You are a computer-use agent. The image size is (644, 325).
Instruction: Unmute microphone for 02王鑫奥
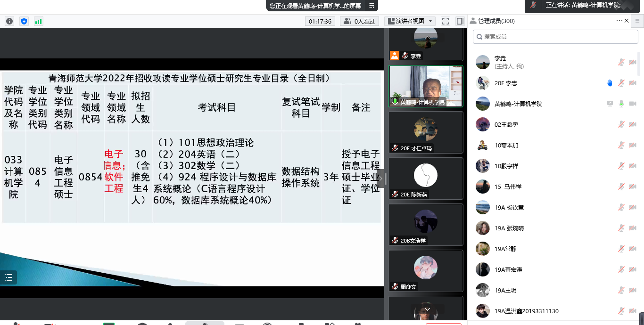click(x=622, y=125)
